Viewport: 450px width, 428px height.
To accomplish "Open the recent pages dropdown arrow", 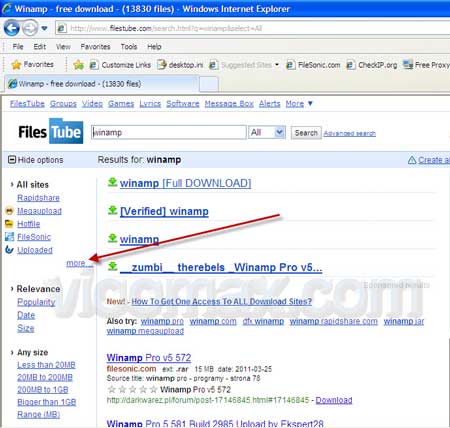I will [x=44, y=28].
